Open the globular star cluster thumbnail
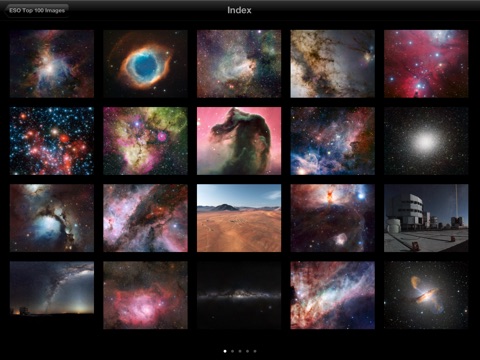Viewport: 480px width, 360px height. pos(426,141)
